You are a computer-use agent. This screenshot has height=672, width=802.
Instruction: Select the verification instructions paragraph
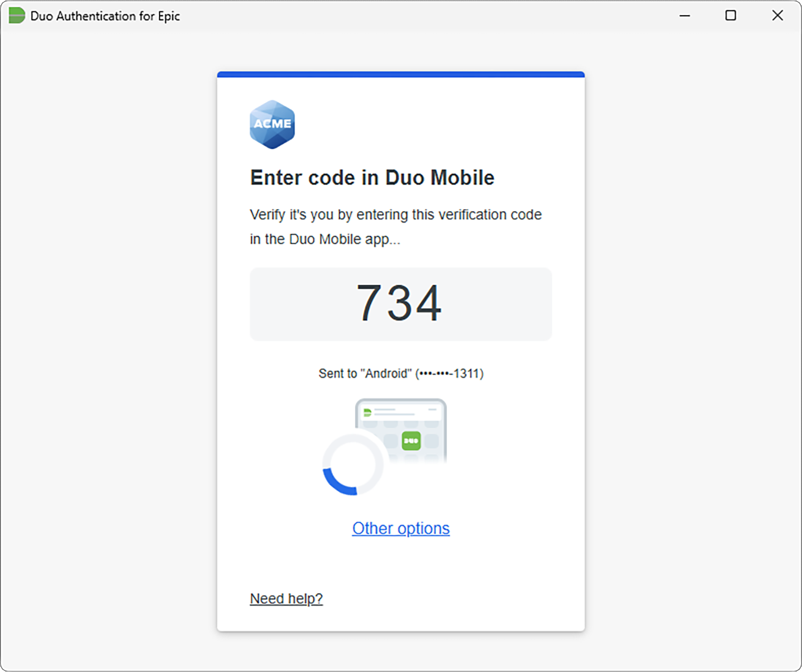395,226
